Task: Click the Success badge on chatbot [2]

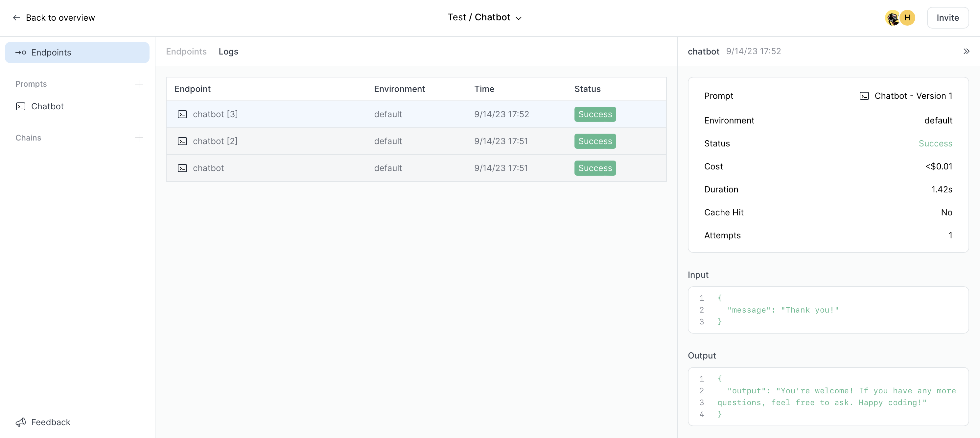Action: point(595,142)
